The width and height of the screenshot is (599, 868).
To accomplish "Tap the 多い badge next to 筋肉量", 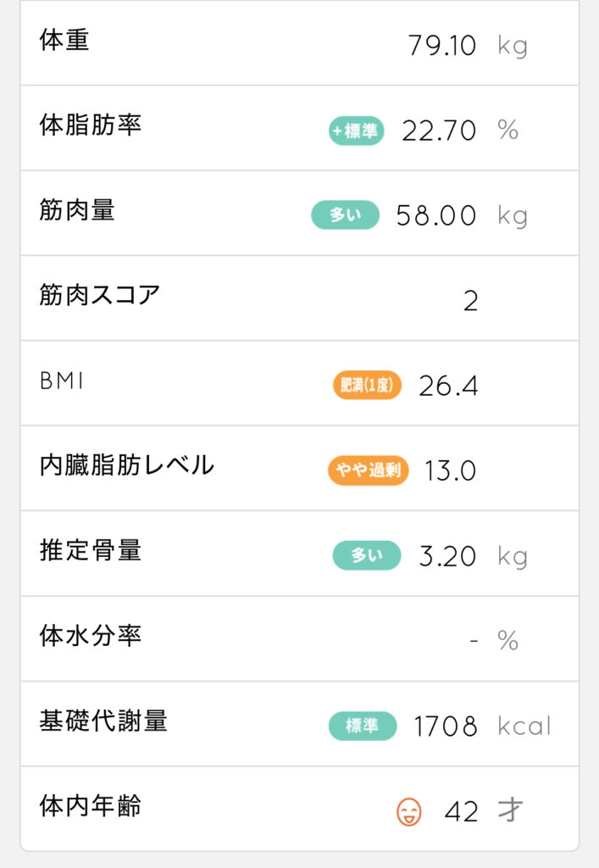I will pyautogui.click(x=345, y=214).
